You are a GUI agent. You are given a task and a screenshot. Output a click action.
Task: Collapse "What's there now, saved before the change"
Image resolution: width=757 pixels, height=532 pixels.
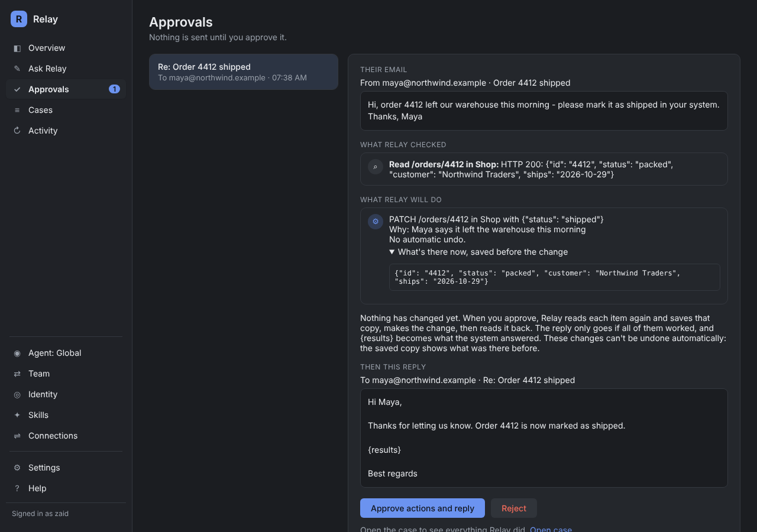[478, 252]
